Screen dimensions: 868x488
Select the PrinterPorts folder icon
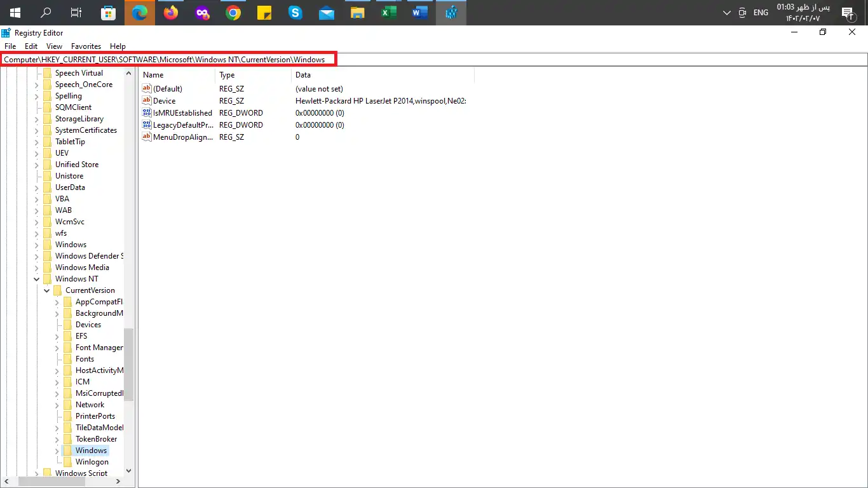tap(67, 416)
